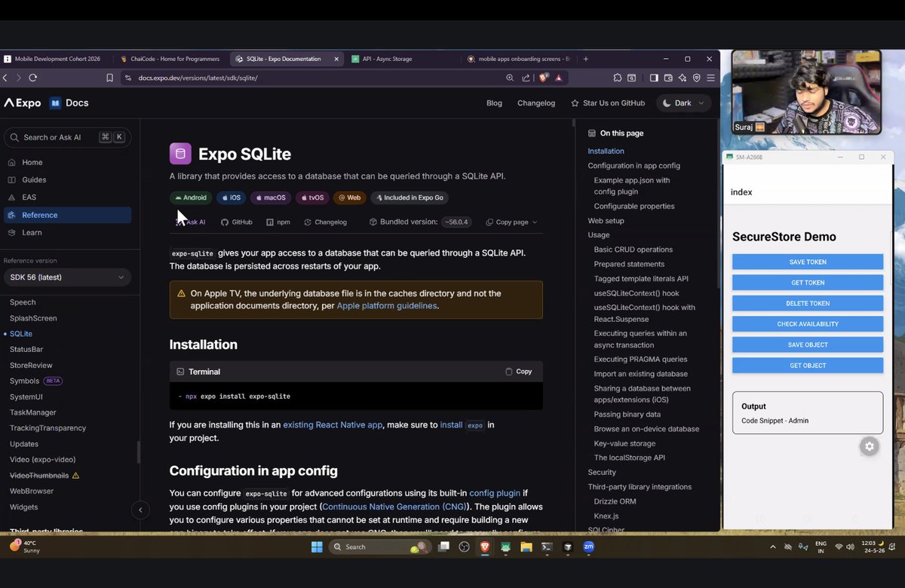
Task: Tap SAVE OBJECT in emulator
Action: [x=808, y=345]
